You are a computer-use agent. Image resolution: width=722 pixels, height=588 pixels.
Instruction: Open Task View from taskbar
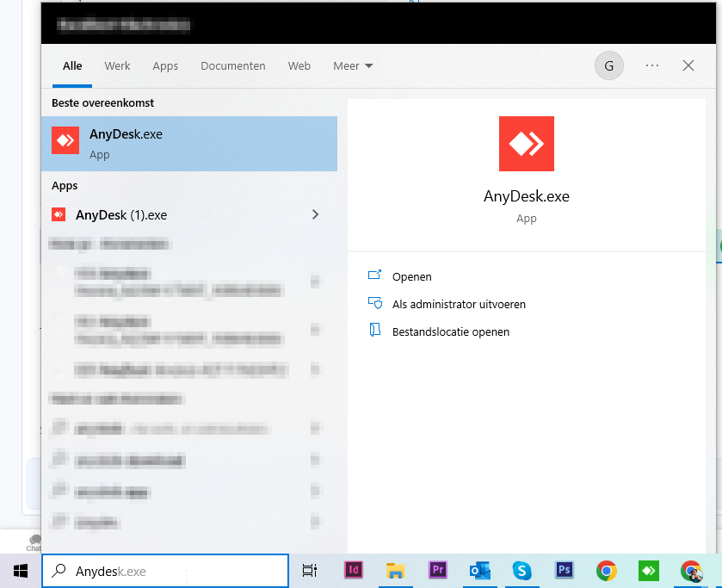pyautogui.click(x=310, y=571)
